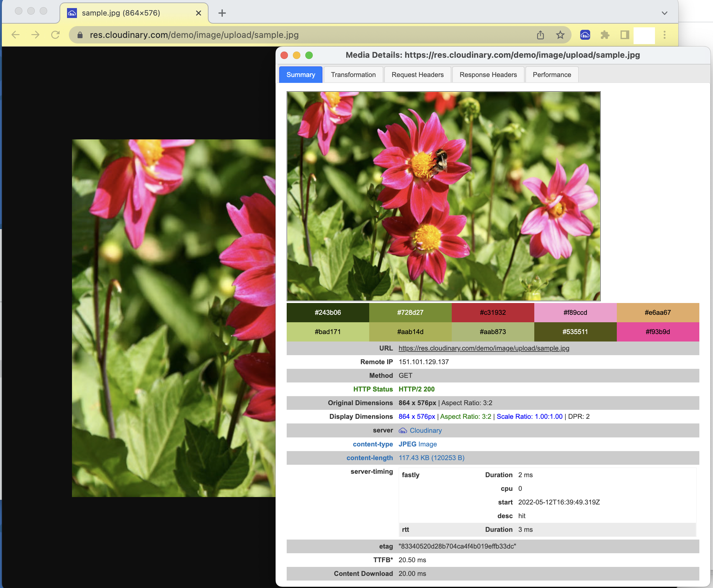
Task: Switch to the Transformation tab
Action: (x=353, y=74)
